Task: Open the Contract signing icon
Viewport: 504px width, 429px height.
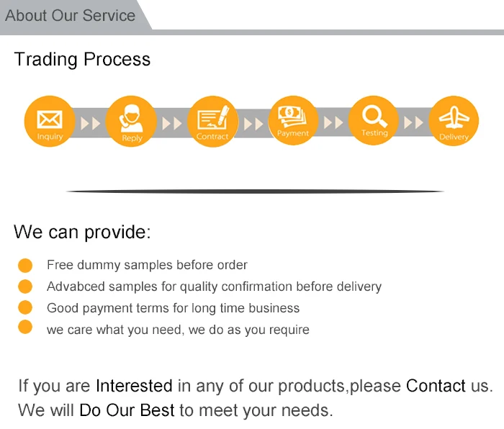Action: (x=212, y=121)
